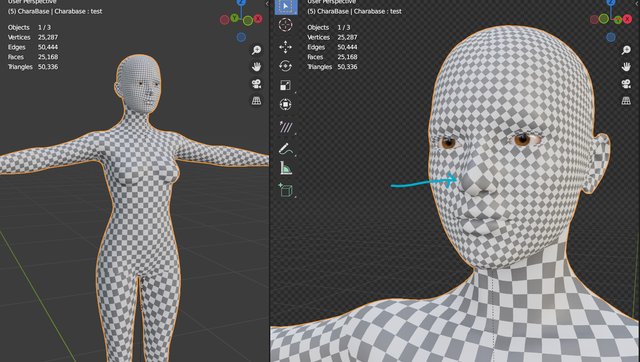Select the Rotate tool
The width and height of the screenshot is (640, 362).
285,66
